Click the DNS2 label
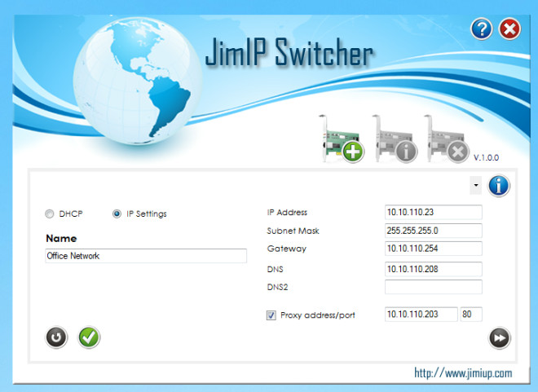 click(x=277, y=287)
